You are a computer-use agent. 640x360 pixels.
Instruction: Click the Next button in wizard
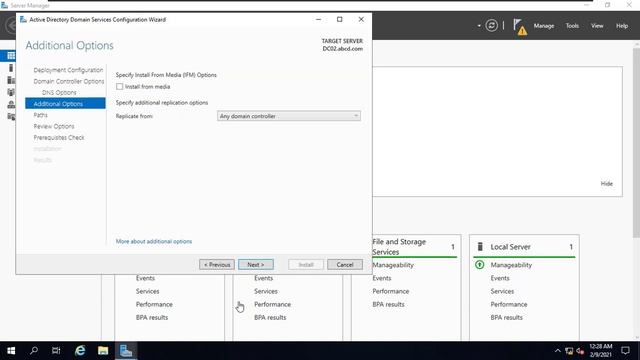coord(256,264)
